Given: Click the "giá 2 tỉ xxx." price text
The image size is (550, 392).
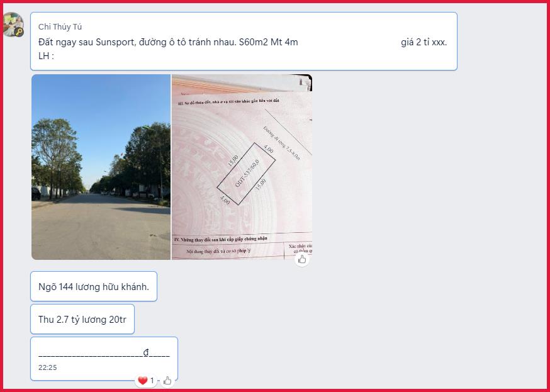Looking at the screenshot, I should pos(424,42).
